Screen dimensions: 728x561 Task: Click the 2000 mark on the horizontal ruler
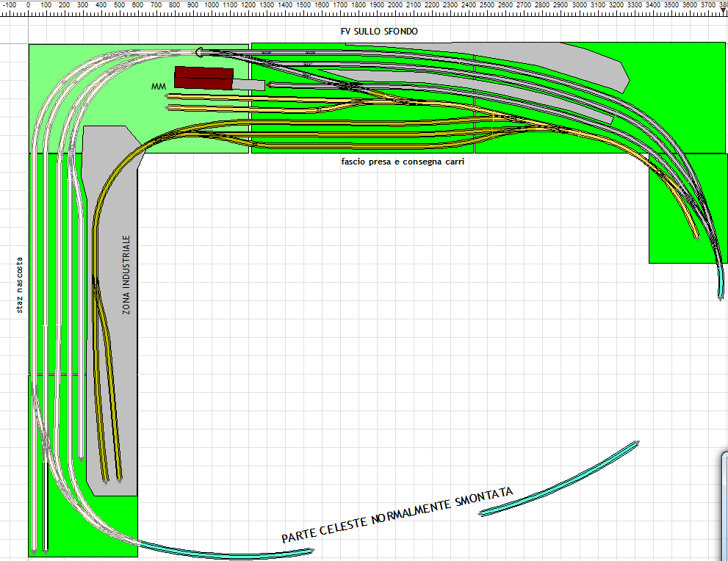395,4
